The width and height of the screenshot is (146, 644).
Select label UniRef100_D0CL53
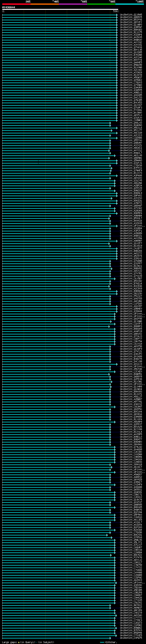(131, 98)
